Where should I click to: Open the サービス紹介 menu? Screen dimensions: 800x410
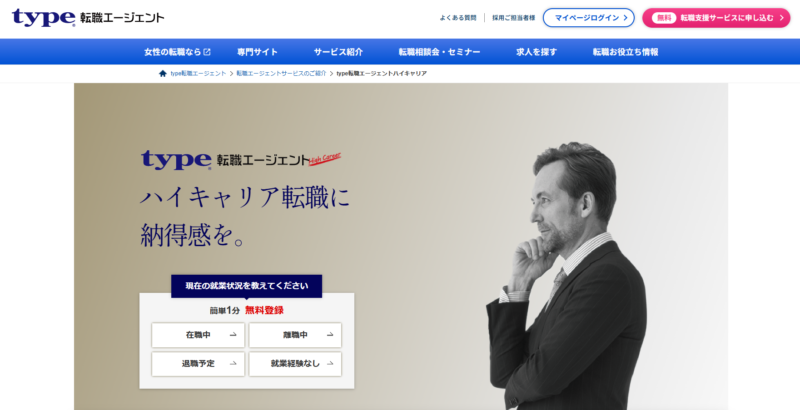coord(338,52)
